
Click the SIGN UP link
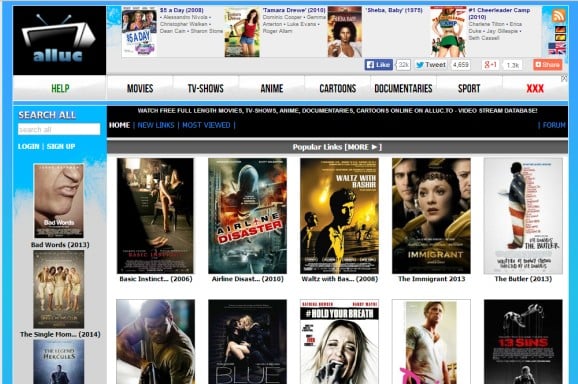(61, 146)
